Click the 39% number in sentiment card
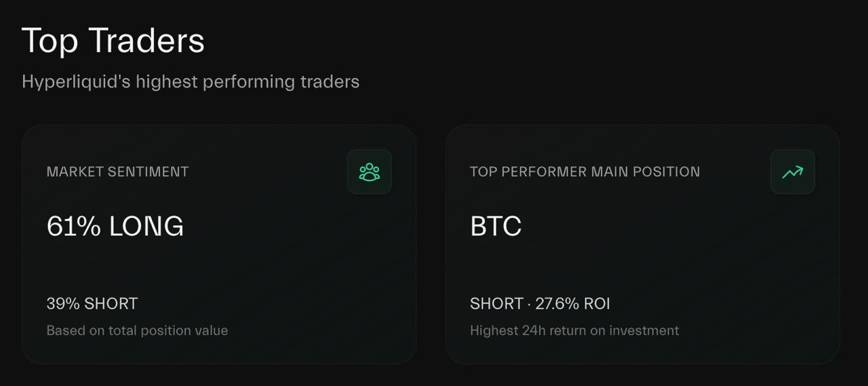This screenshot has height=386, width=868. tap(63, 303)
